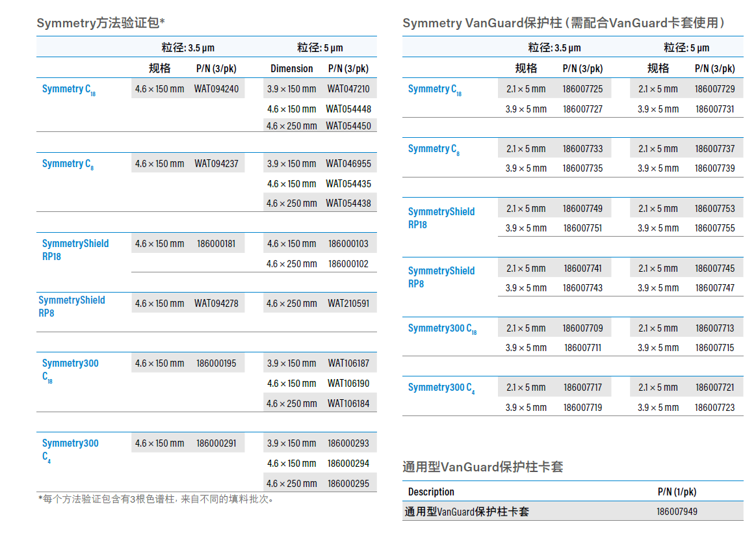Screen dimensions: 756x539
Task: Select part number 186000295
Action: [x=348, y=484]
